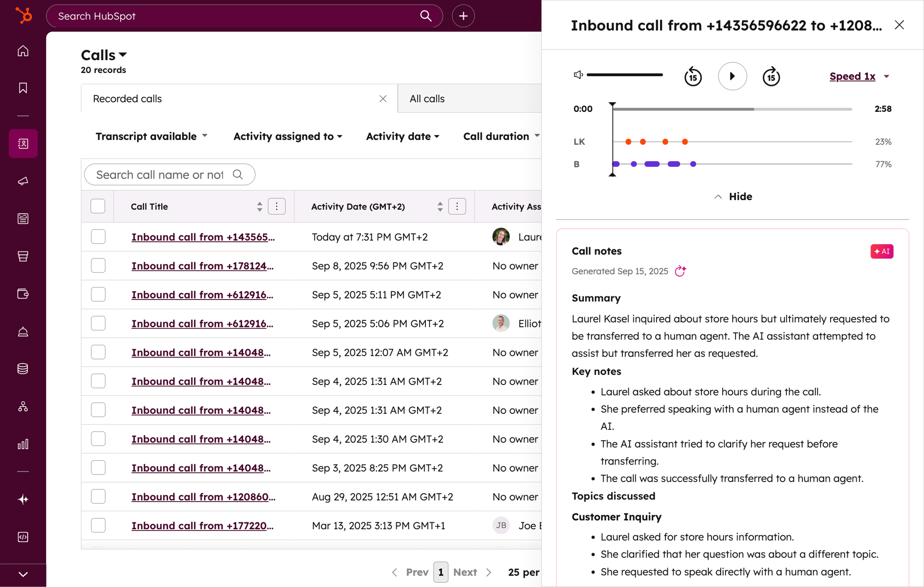Open Bookmarks from the sidebar
The image size is (924, 587).
(x=23, y=88)
